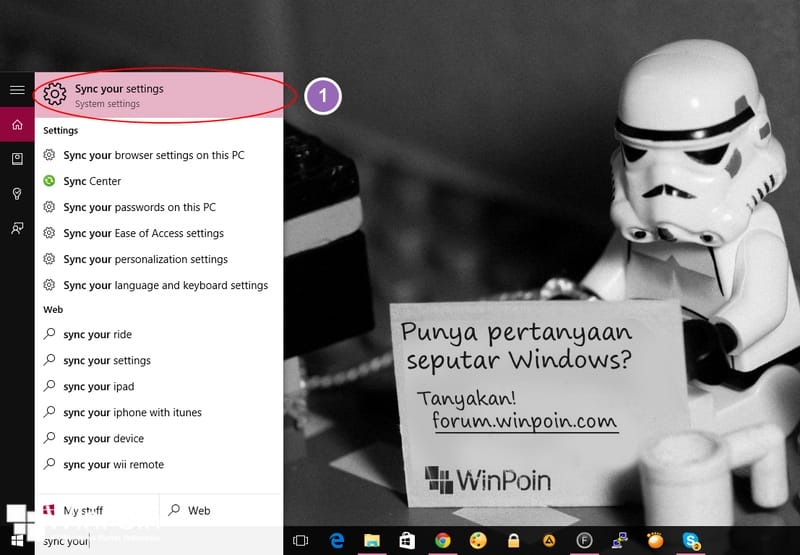Open Task View from taskbar

click(x=300, y=540)
